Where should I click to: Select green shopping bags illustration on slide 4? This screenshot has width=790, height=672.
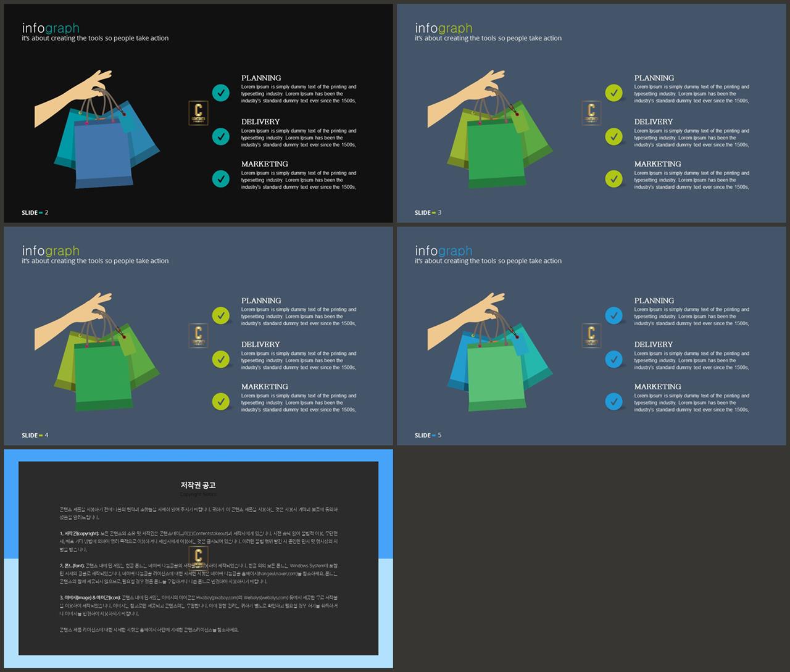98,352
